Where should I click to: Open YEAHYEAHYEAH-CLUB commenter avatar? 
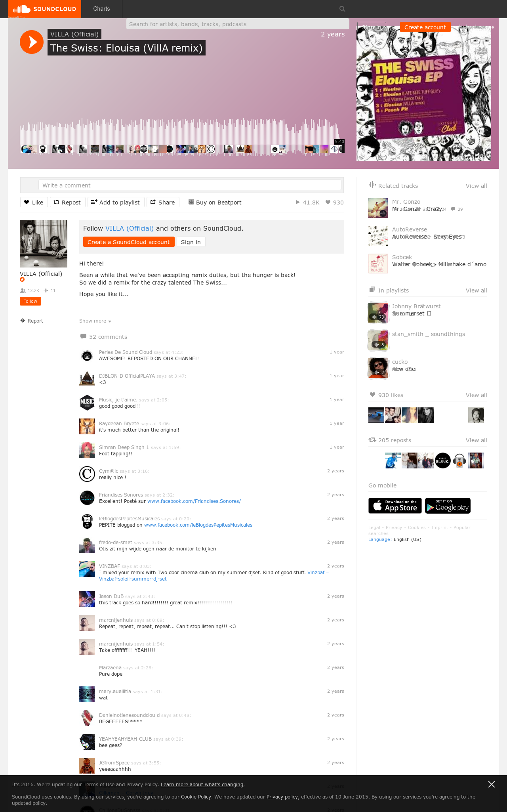(87, 742)
